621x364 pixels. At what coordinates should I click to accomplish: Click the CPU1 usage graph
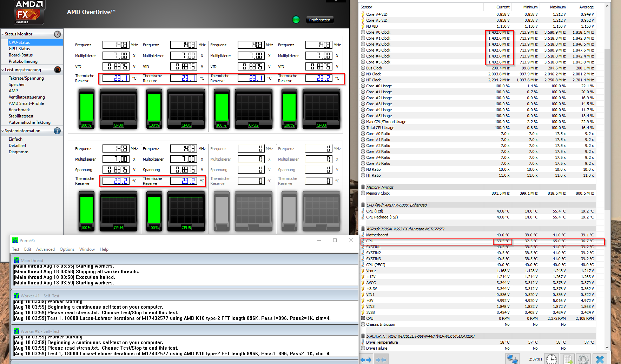pyautogui.click(x=186, y=109)
